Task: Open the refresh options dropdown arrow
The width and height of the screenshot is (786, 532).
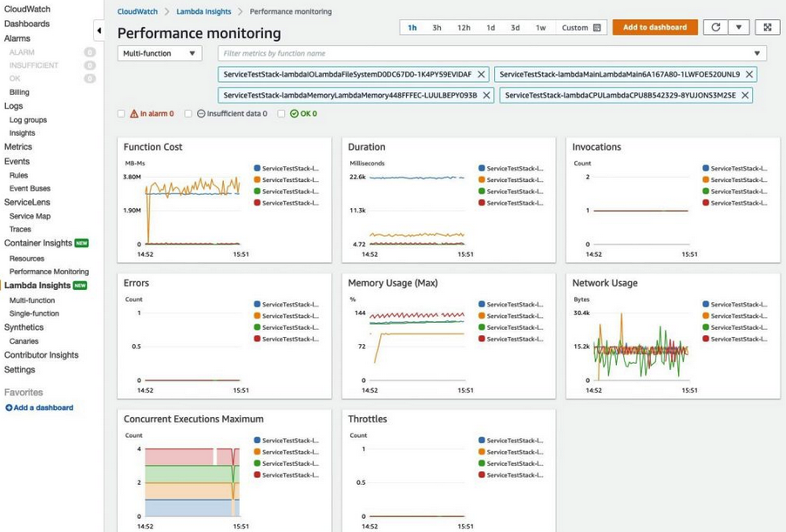Action: point(738,27)
